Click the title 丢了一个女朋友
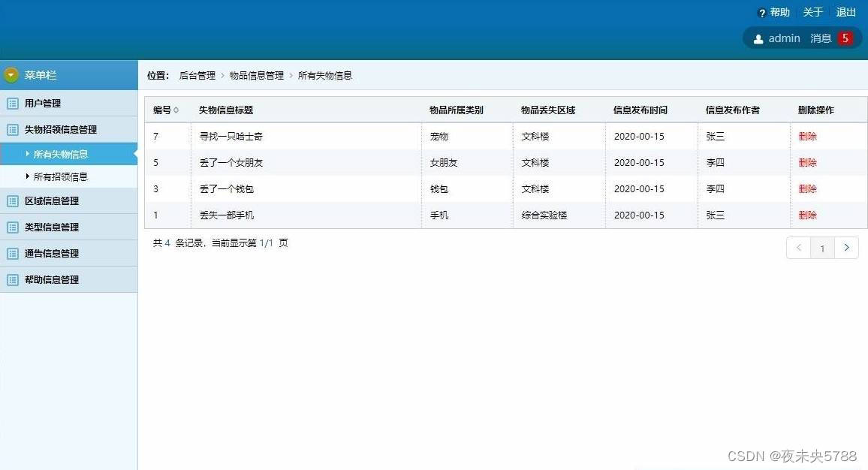 click(x=231, y=163)
